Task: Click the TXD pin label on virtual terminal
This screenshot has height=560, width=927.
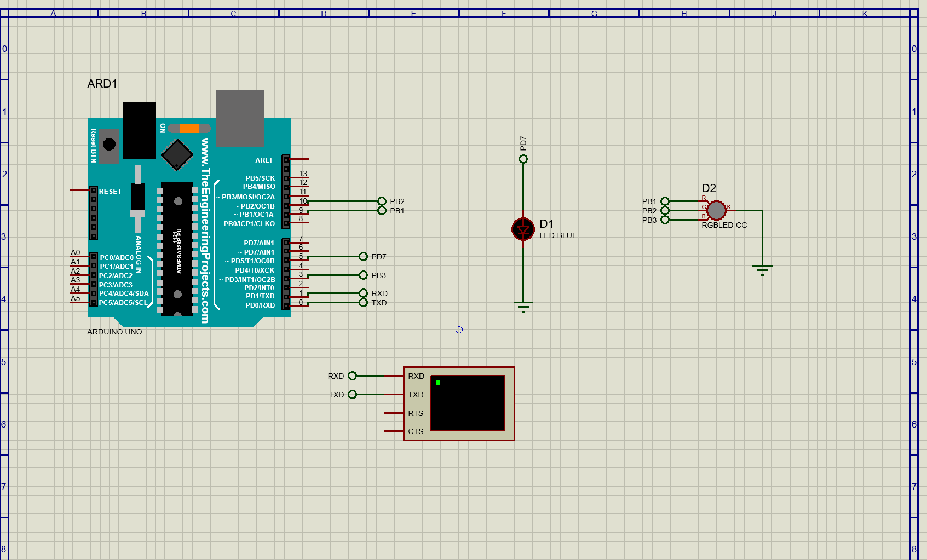Action: [416, 395]
